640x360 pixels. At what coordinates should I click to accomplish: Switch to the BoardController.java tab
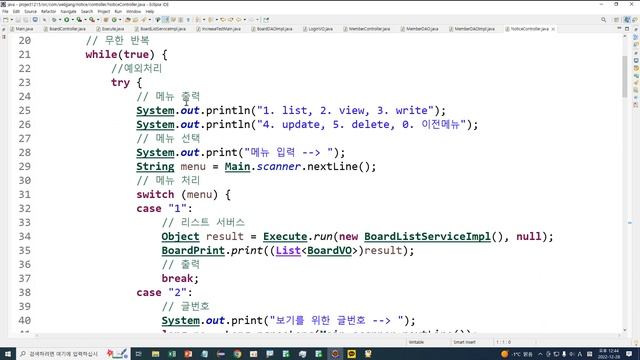coord(64,29)
